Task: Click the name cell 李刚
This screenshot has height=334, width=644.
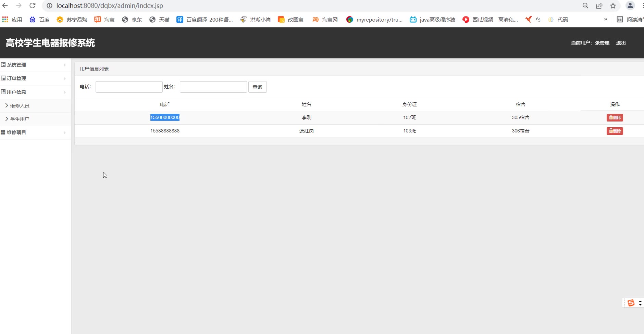Action: click(x=307, y=117)
